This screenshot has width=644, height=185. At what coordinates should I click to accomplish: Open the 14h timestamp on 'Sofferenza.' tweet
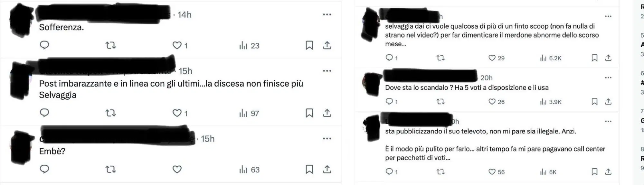(184, 15)
